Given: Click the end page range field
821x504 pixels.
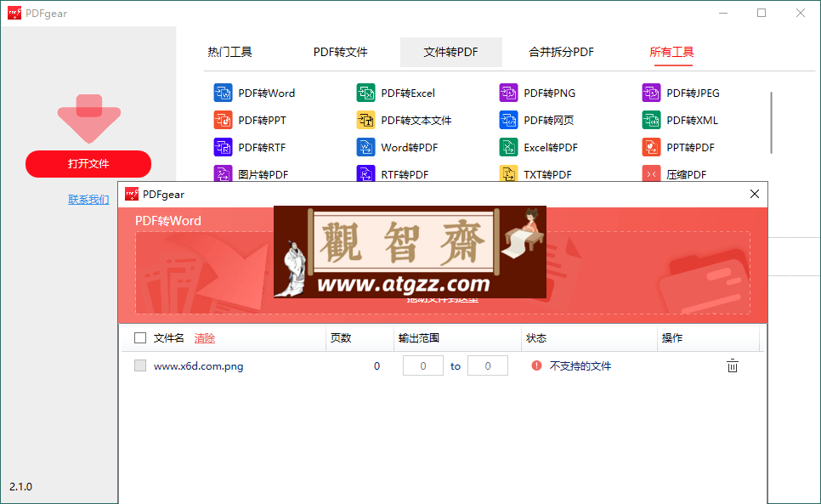Looking at the screenshot, I should pyautogui.click(x=488, y=365).
